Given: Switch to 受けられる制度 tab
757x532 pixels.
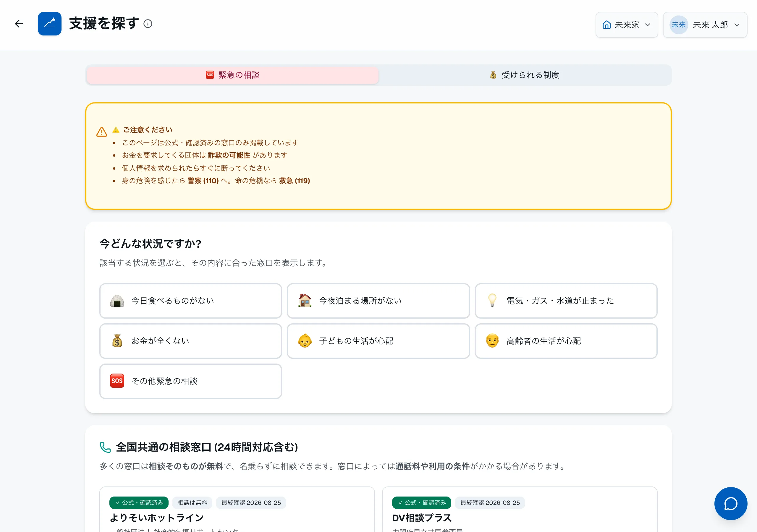Looking at the screenshot, I should pos(525,75).
